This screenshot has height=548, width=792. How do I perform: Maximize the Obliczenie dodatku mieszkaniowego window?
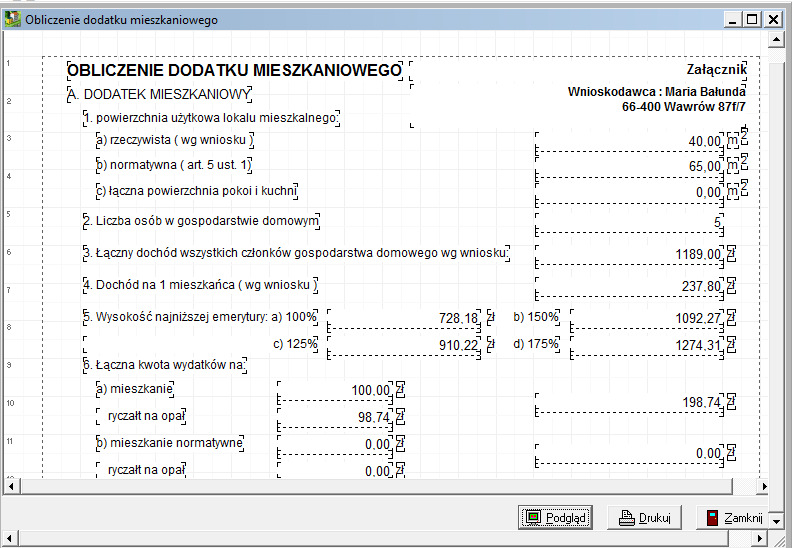[x=752, y=20]
